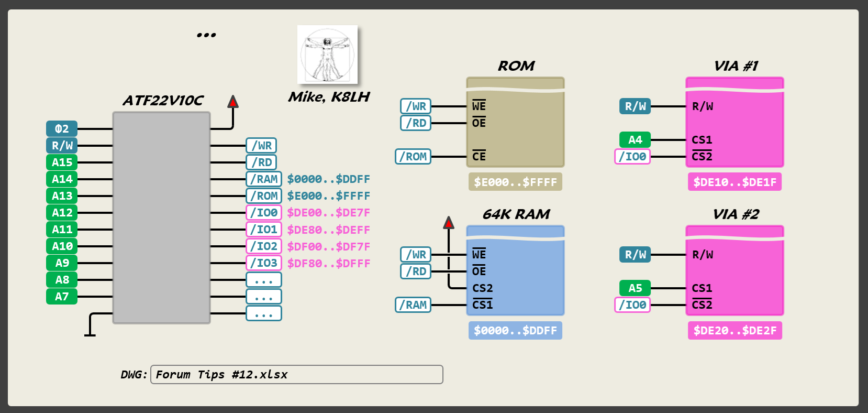Click the gray ATF22V10C chip body

click(x=161, y=218)
